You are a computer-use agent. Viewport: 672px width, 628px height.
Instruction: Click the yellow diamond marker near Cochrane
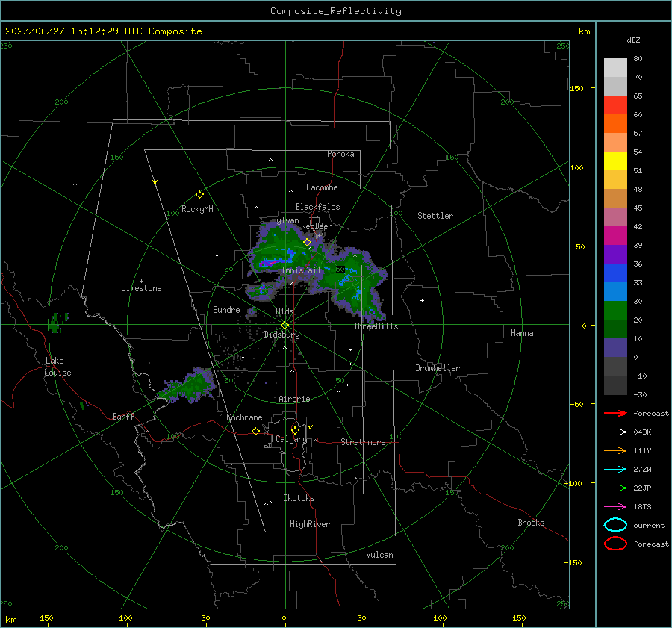pyautogui.click(x=255, y=431)
